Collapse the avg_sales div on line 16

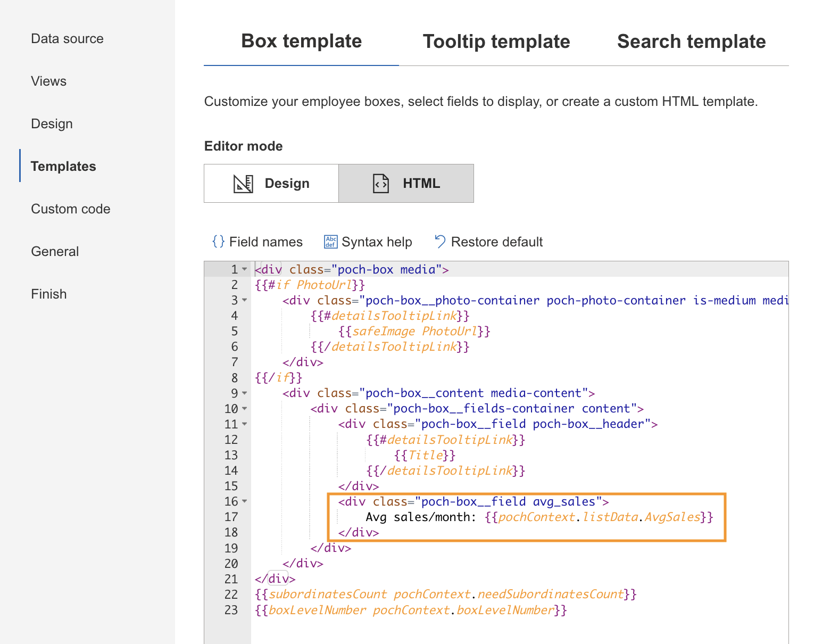coord(245,501)
